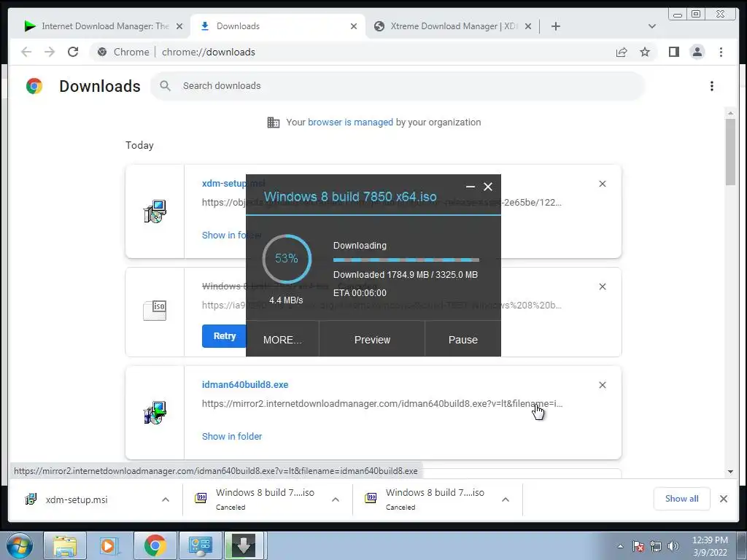
Task: Close the Internet Download Manager tab
Action: point(179,26)
